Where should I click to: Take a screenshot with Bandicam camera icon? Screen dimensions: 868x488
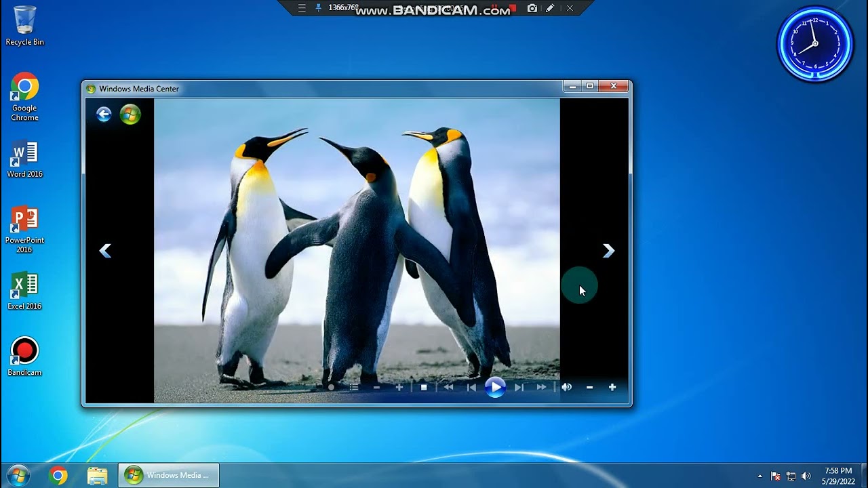pos(532,8)
